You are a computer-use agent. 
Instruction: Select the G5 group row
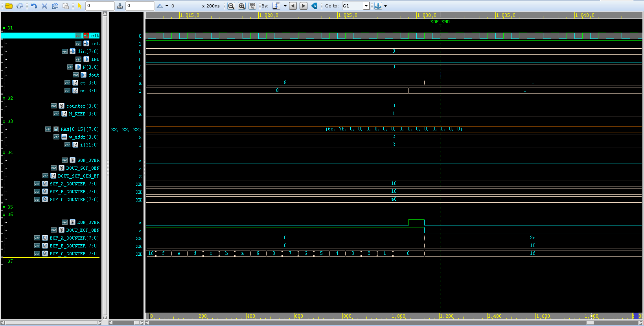[10, 207]
